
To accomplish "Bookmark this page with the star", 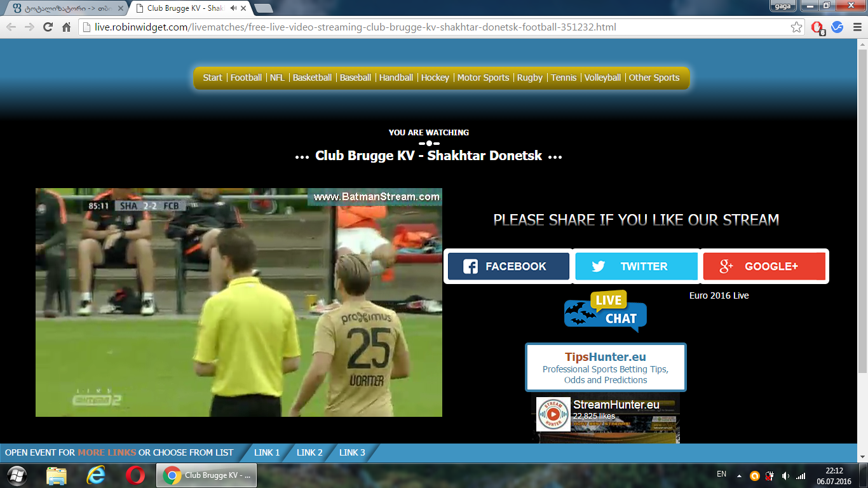I will pyautogui.click(x=796, y=27).
